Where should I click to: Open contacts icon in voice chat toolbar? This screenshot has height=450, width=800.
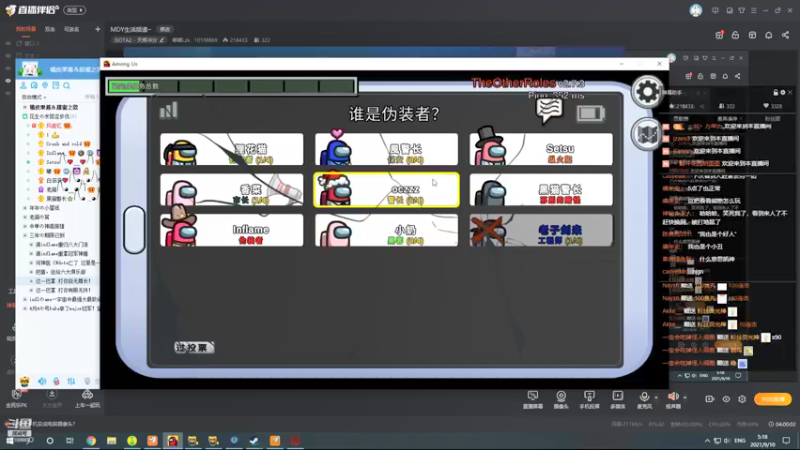(x=23, y=85)
